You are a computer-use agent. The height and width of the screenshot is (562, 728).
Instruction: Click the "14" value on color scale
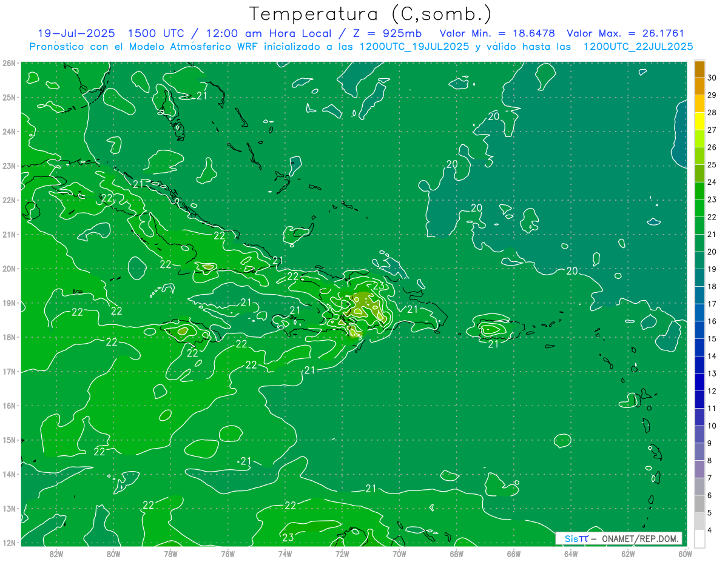[712, 356]
